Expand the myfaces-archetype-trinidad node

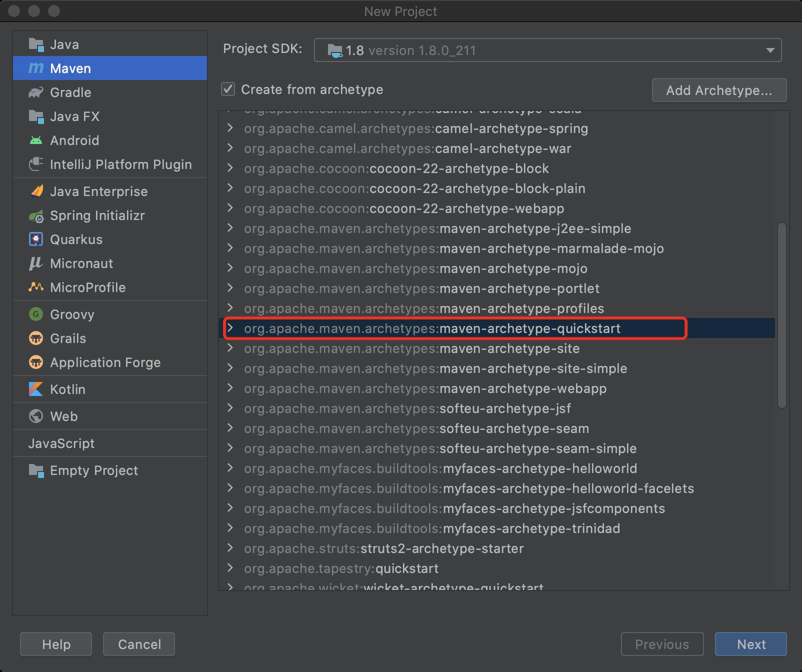point(230,528)
